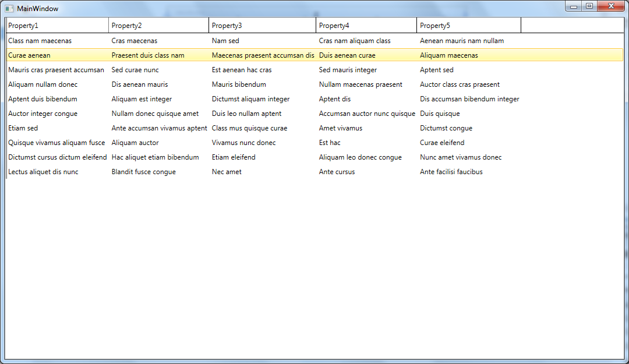Click the MainWindow application icon in title bar
The height and width of the screenshot is (364, 629).
click(x=9, y=9)
